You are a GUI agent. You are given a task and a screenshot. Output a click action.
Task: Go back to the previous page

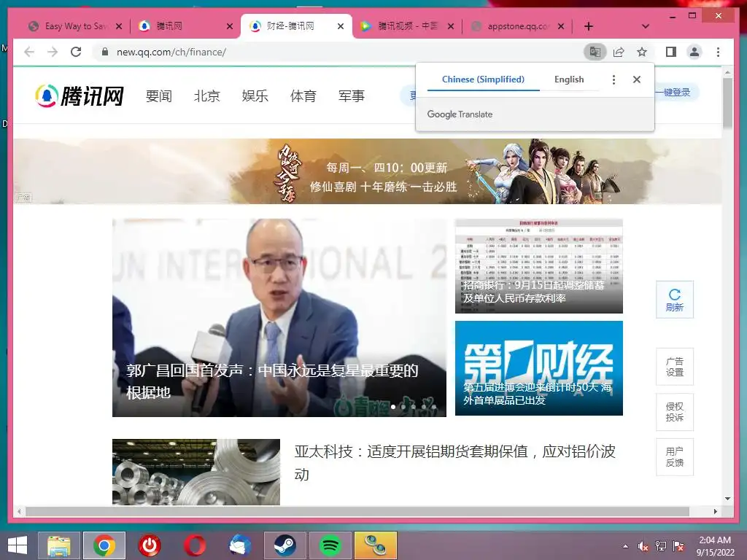29,52
